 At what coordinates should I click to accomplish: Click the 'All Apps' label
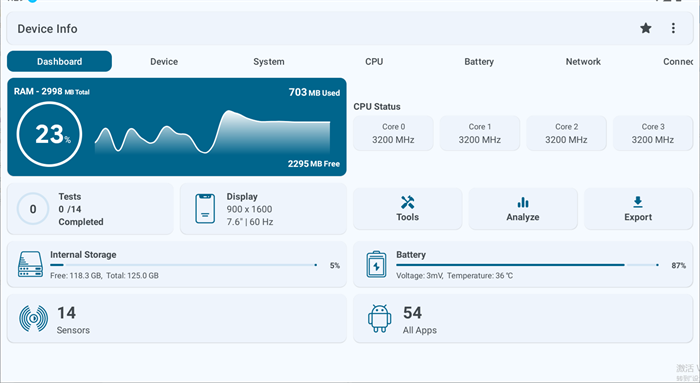click(x=420, y=330)
